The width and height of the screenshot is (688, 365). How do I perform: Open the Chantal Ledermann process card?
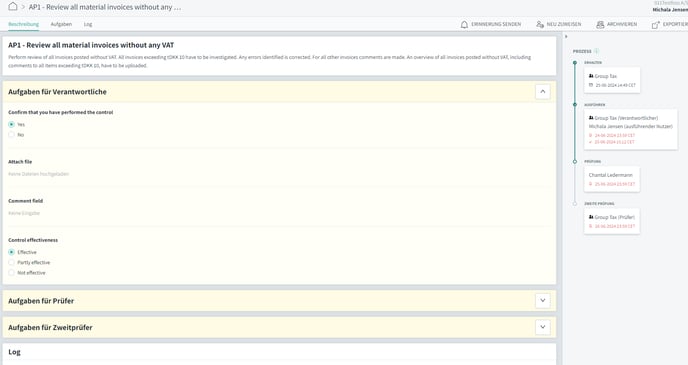point(612,179)
